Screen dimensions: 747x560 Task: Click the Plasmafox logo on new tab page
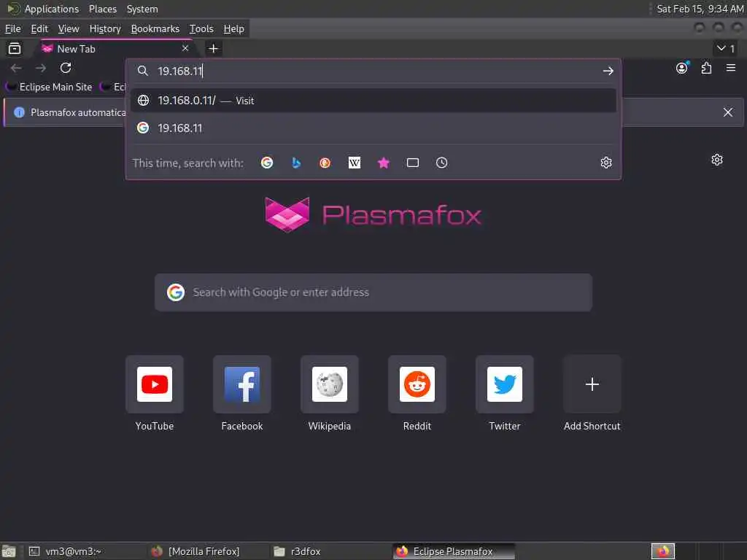tap(373, 215)
